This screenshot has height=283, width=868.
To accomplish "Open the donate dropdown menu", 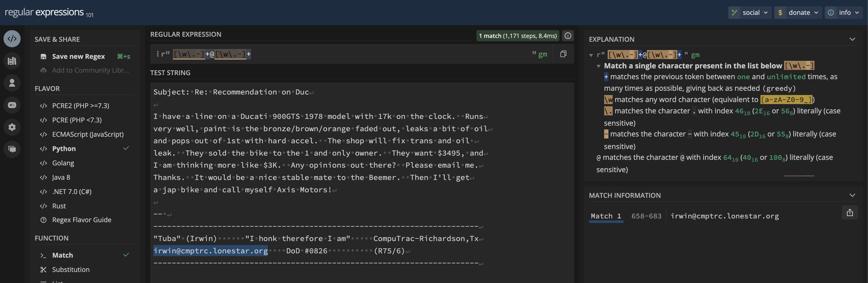I will (798, 13).
